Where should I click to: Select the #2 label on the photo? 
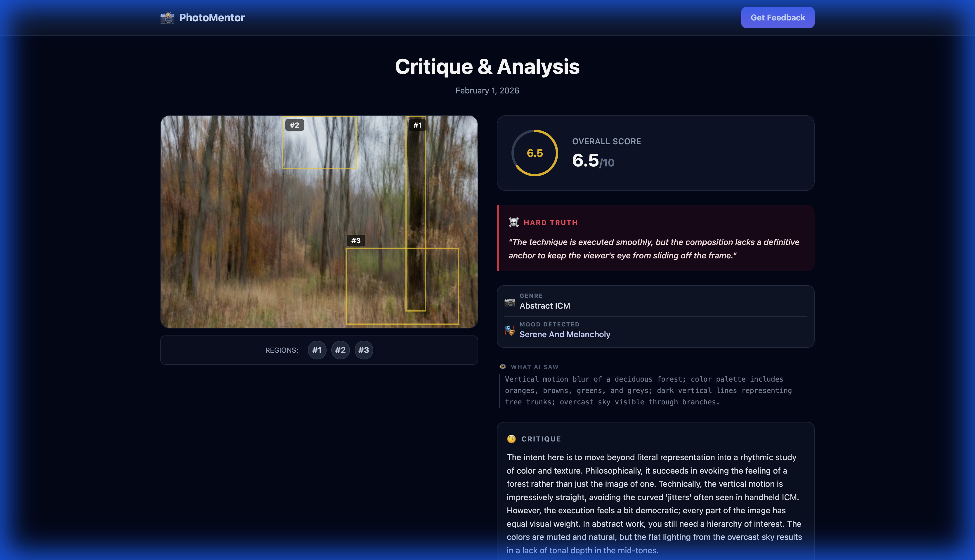click(294, 125)
